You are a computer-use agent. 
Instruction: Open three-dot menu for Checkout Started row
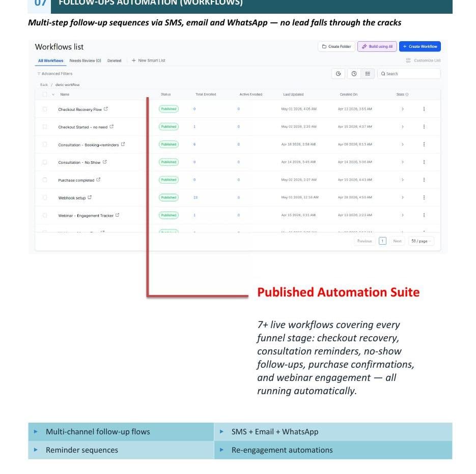pos(424,127)
